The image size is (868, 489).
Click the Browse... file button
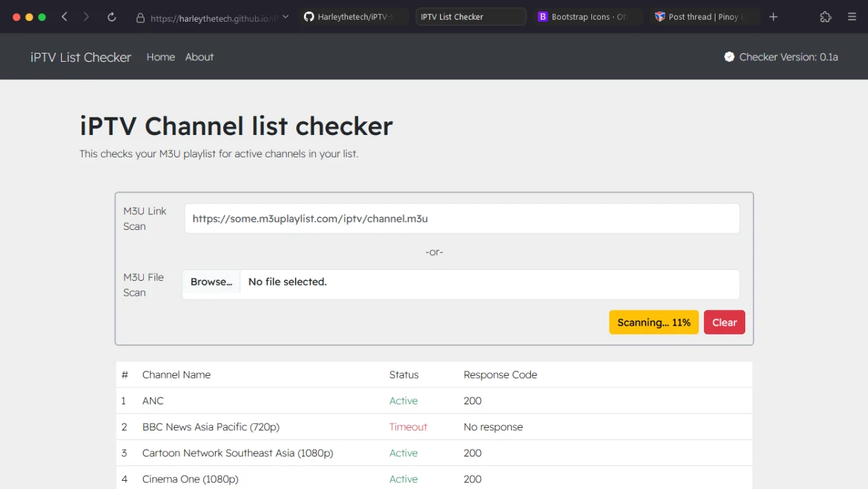pyautogui.click(x=211, y=282)
